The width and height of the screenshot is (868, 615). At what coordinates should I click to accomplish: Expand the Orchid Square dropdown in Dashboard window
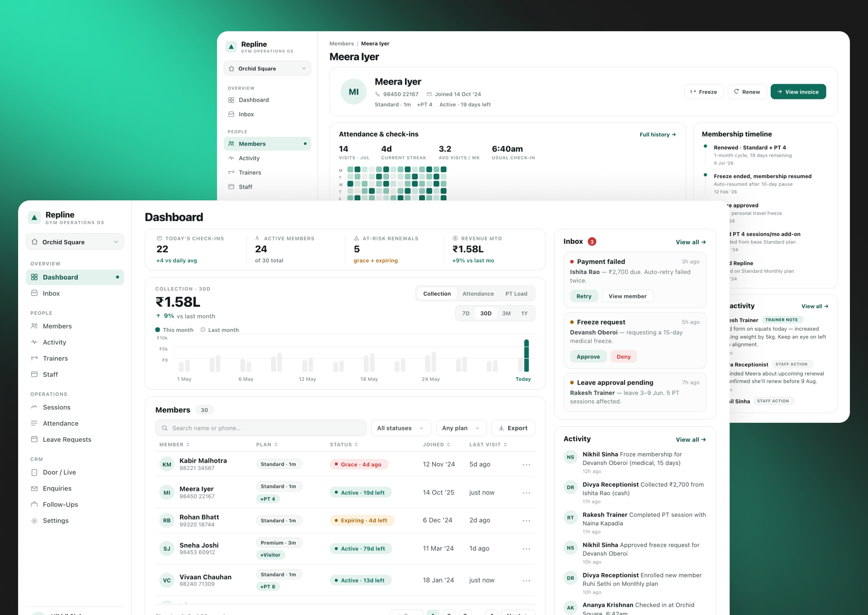point(75,242)
